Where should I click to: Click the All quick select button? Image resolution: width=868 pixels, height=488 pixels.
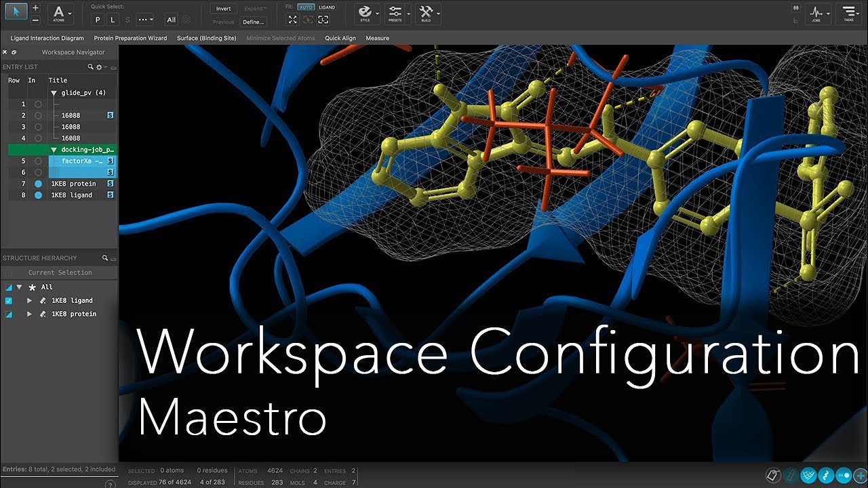coord(172,20)
